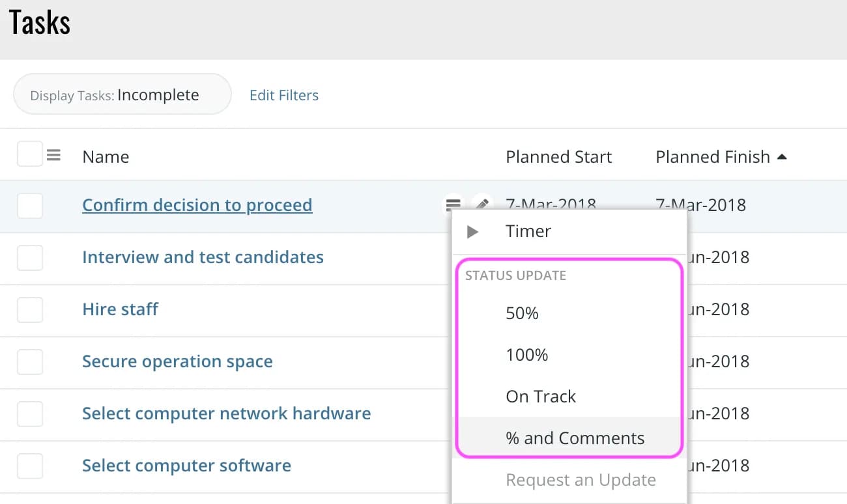The width and height of the screenshot is (847, 504).
Task: Select checkbox for Select computer software
Action: pyautogui.click(x=29, y=466)
